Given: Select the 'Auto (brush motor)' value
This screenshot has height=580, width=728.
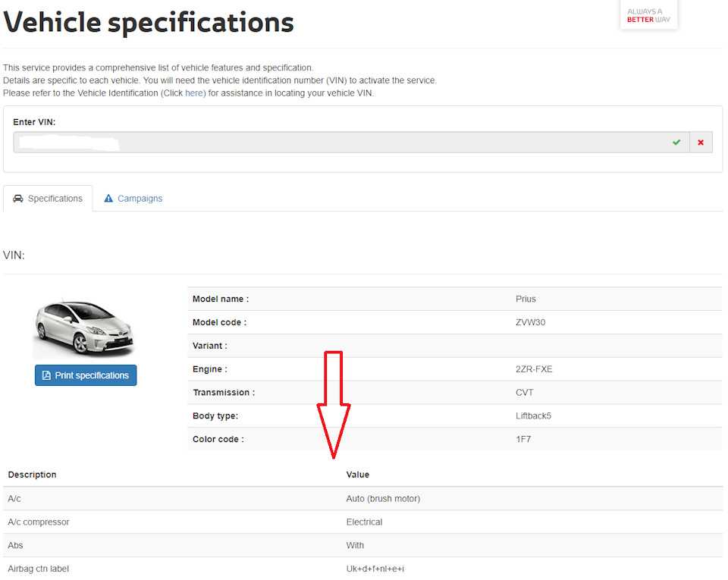Looking at the screenshot, I should tap(383, 498).
